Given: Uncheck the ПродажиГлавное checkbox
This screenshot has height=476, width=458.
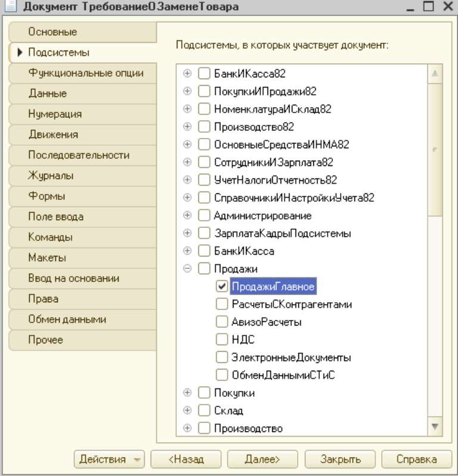Looking at the screenshot, I should pyautogui.click(x=222, y=286).
